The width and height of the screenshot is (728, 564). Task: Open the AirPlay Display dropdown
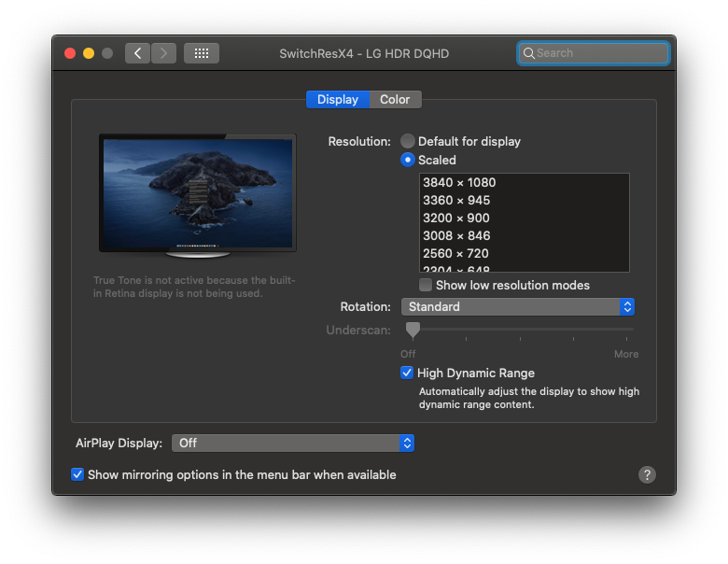[x=293, y=444]
